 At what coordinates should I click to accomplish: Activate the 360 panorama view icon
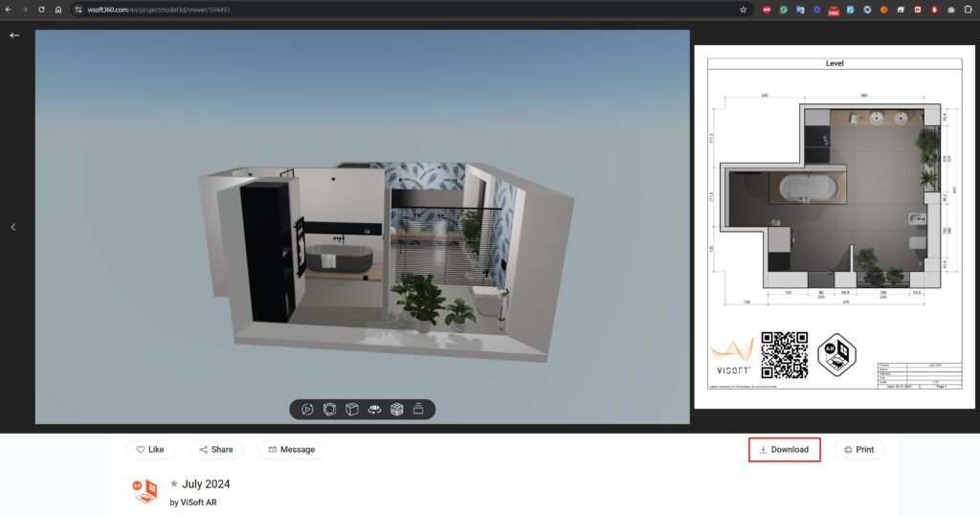click(x=374, y=410)
